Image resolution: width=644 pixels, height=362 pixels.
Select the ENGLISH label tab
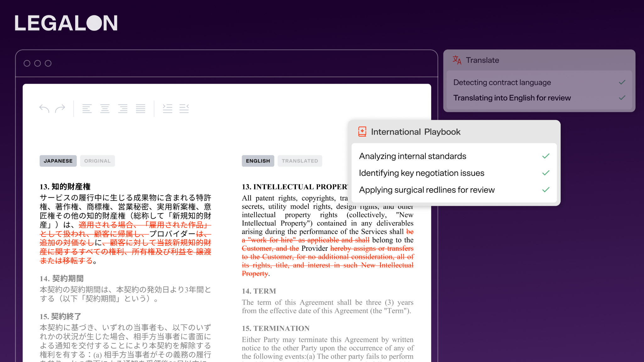[x=258, y=161]
